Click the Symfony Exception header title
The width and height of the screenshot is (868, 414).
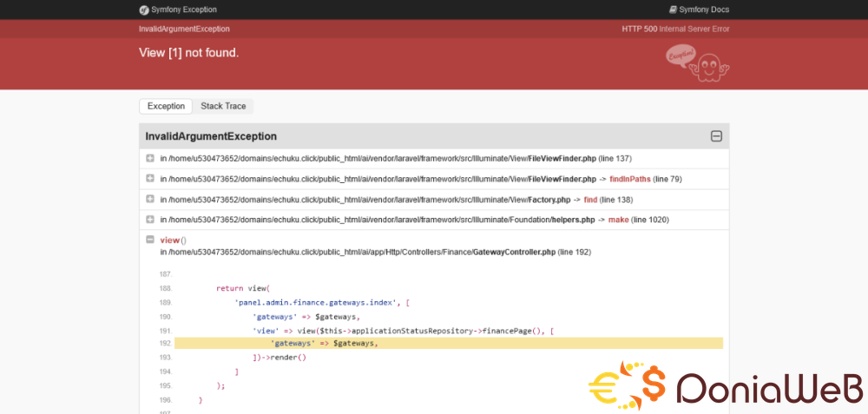click(x=184, y=10)
